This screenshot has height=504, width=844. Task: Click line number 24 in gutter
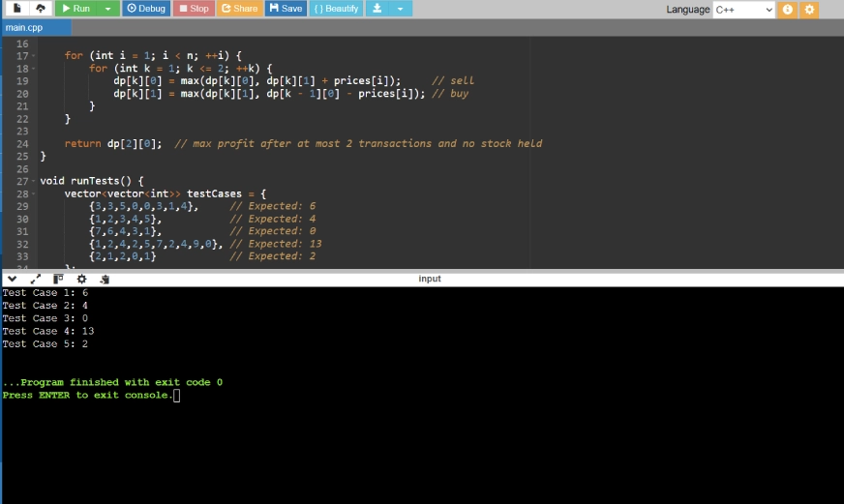tap(22, 143)
